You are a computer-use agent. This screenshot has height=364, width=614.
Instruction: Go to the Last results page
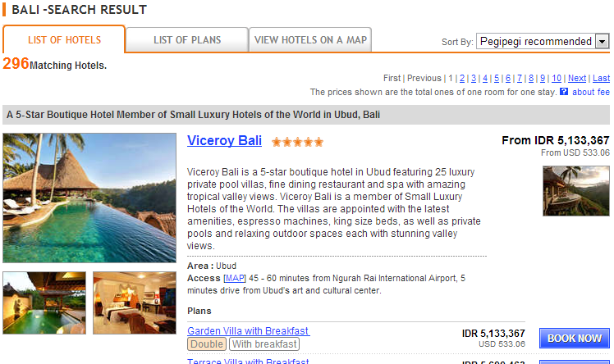coord(601,78)
